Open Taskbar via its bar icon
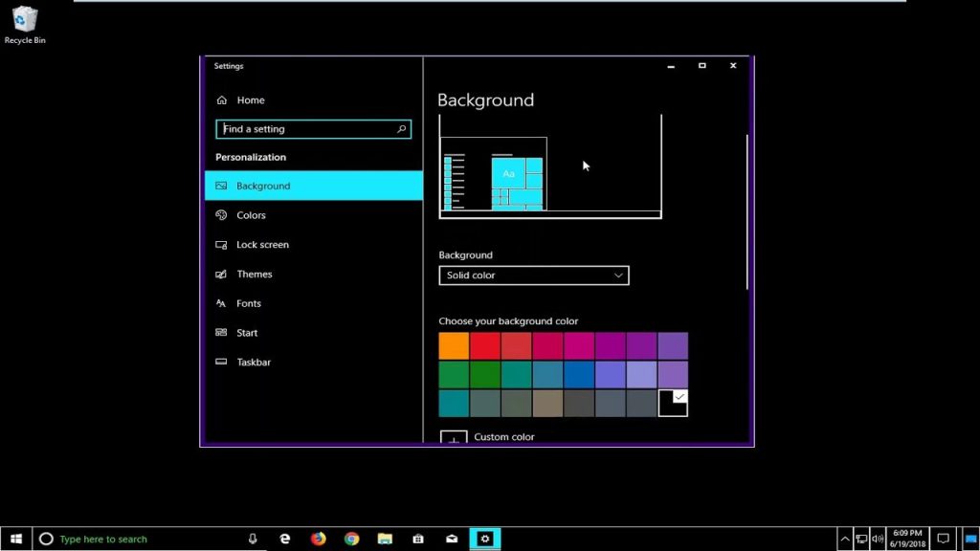This screenshot has width=980, height=551. pyautogui.click(x=221, y=362)
